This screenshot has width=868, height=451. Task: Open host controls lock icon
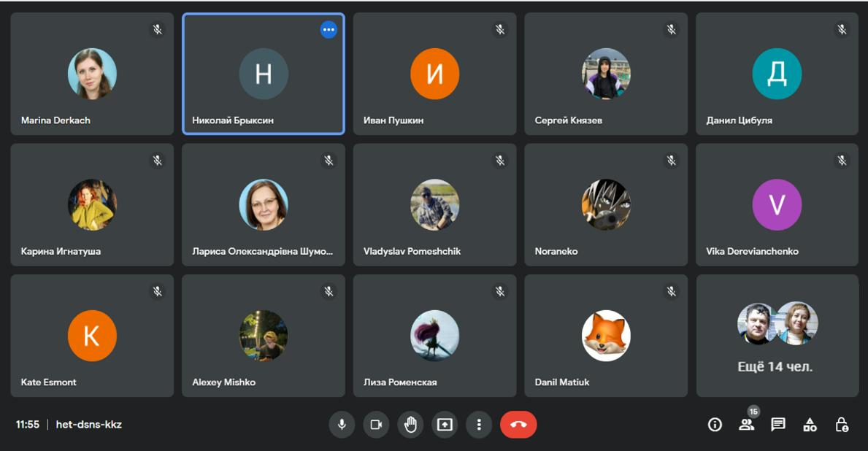[842, 425]
